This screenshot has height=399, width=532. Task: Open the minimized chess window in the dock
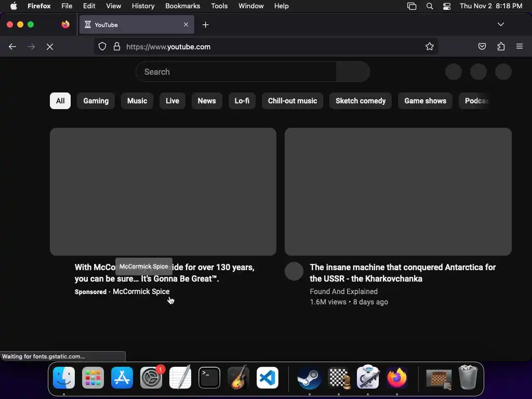(438, 379)
